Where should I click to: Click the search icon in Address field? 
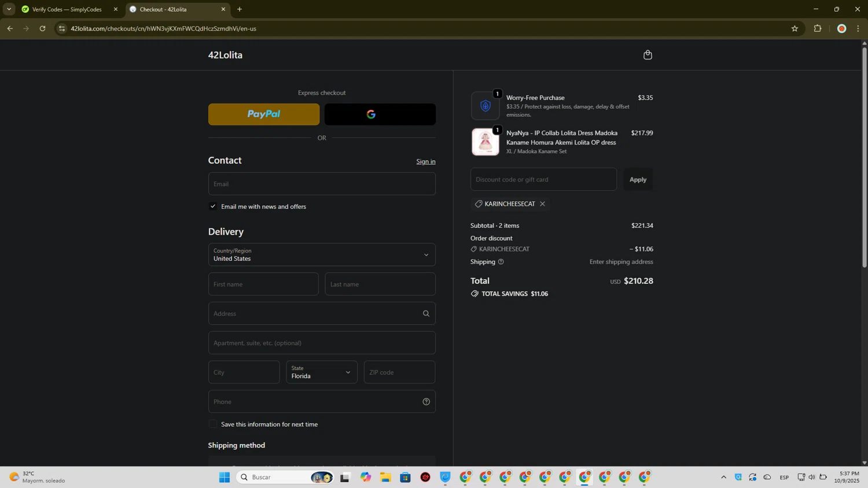(x=426, y=314)
